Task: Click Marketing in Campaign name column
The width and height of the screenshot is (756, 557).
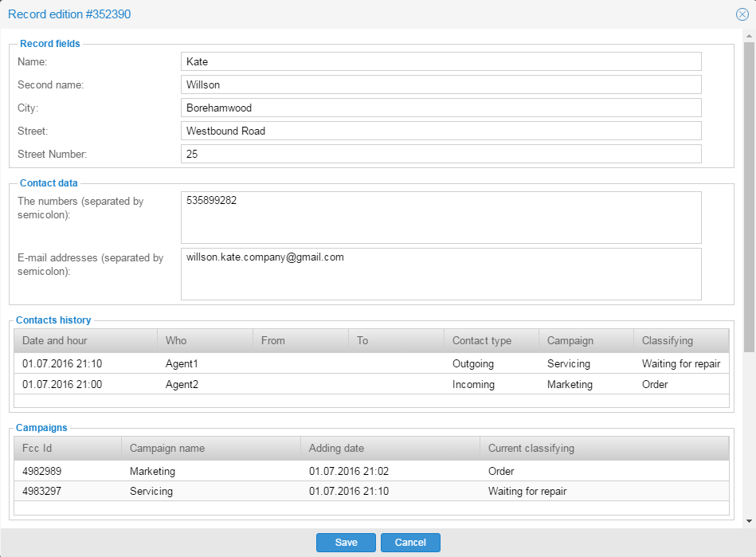Action: pyautogui.click(x=152, y=471)
